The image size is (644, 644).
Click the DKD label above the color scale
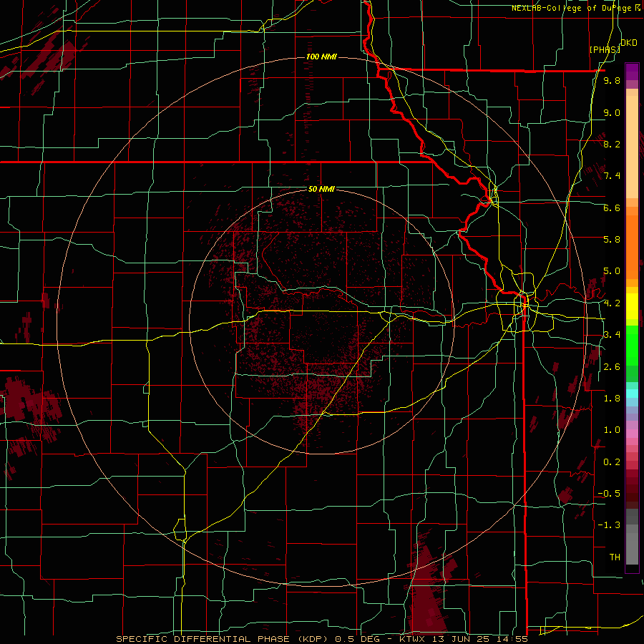tap(629, 43)
